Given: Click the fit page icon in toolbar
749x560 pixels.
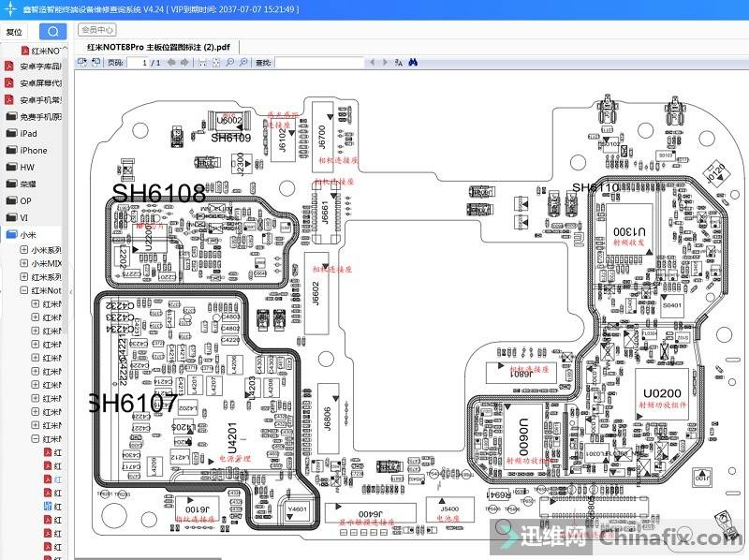Looking at the screenshot, I should pos(216,63).
